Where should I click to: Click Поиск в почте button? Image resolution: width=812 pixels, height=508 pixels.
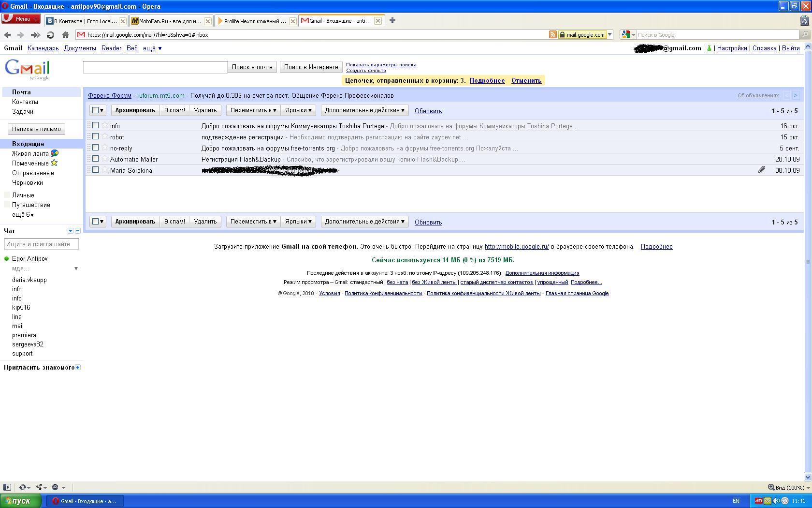click(252, 67)
